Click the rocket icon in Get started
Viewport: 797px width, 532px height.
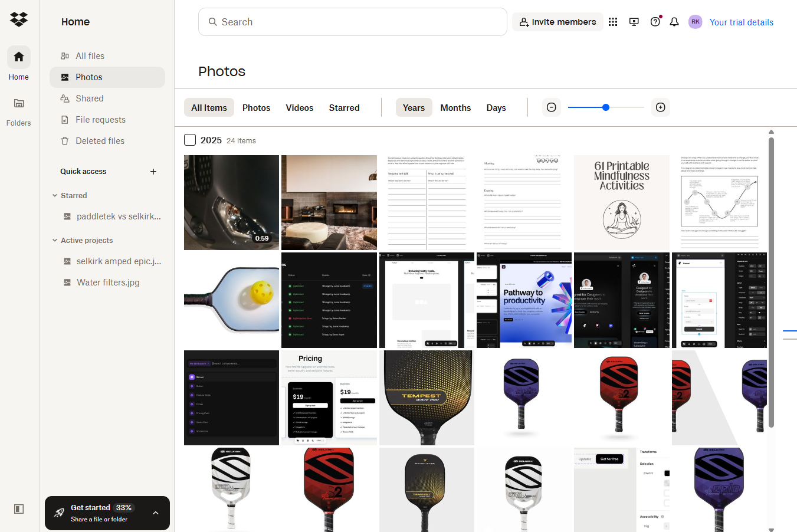tap(59, 513)
